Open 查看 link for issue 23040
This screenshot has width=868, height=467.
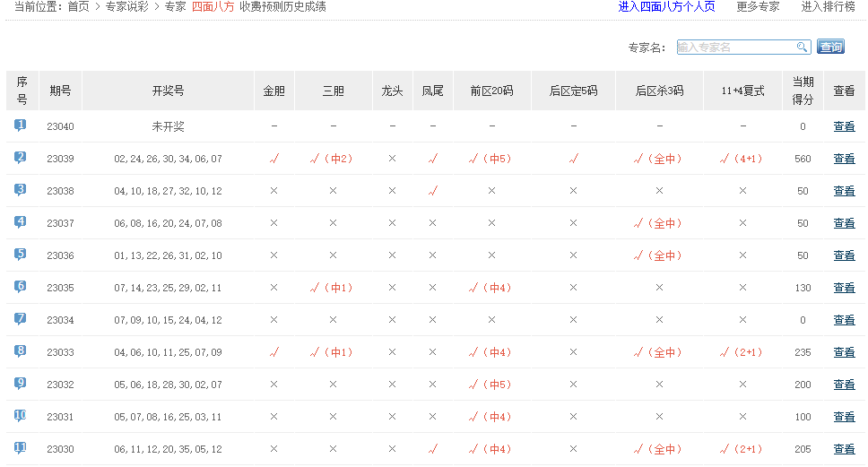pos(844,126)
